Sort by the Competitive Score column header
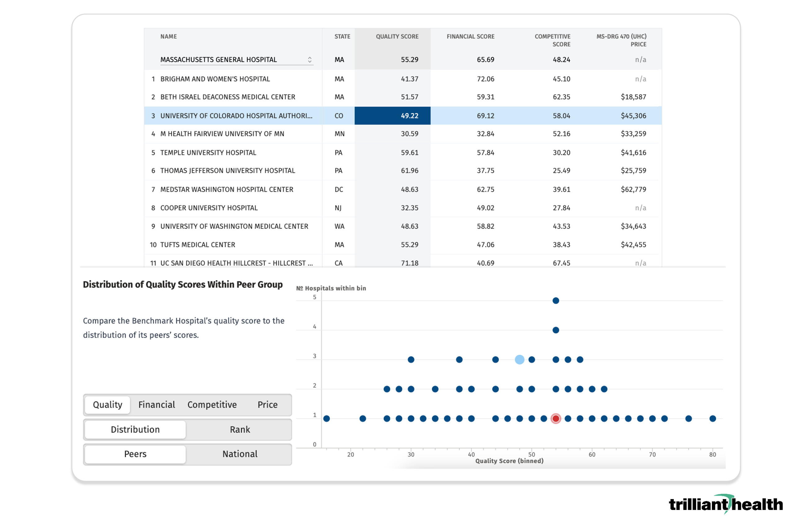The width and height of the screenshot is (812, 531). [x=552, y=40]
